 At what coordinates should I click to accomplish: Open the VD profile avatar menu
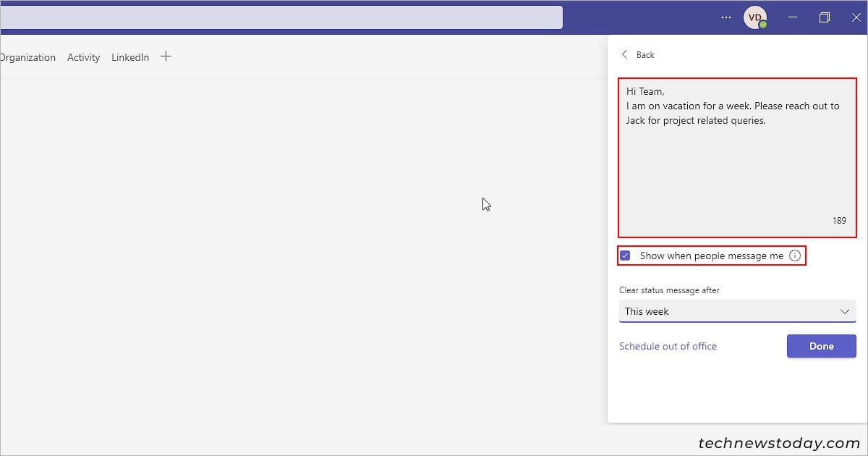755,17
